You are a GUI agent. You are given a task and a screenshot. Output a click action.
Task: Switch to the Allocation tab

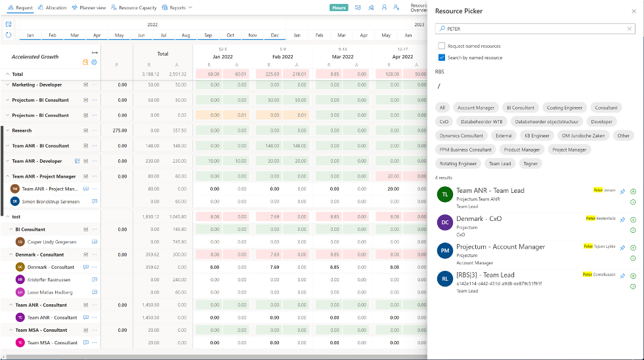click(x=52, y=7)
